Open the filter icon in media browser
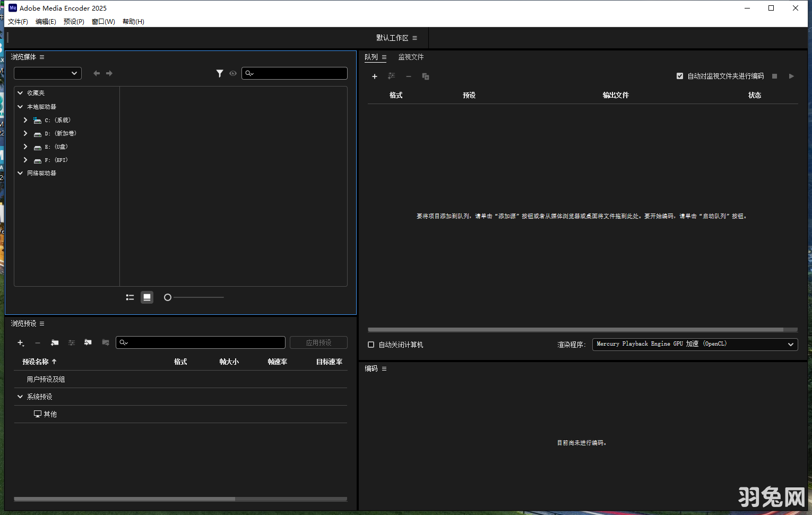This screenshot has height=515, width=812. [220, 73]
